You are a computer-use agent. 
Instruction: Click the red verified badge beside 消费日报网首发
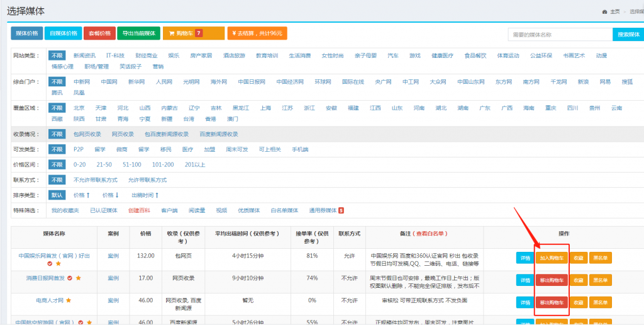(70, 278)
